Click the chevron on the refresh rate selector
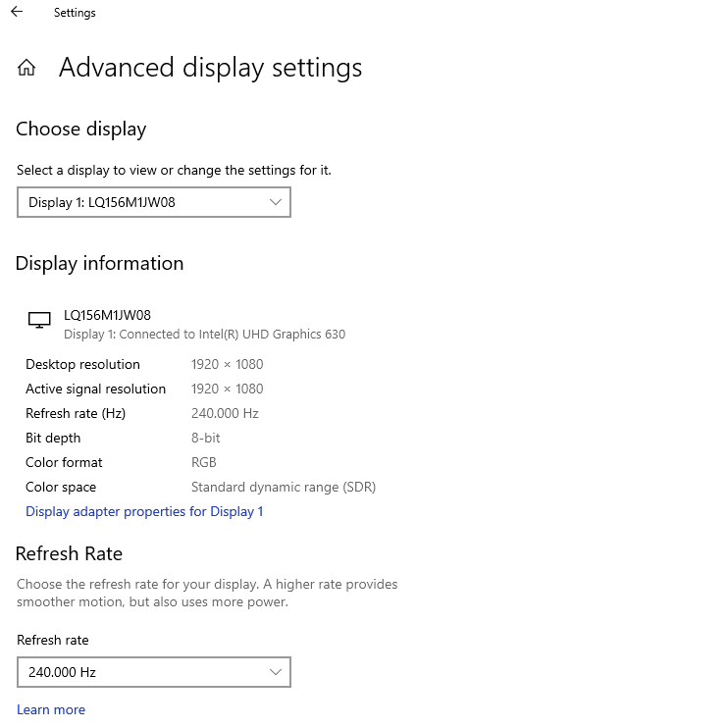Viewport: 728px width, 728px height. (x=276, y=672)
